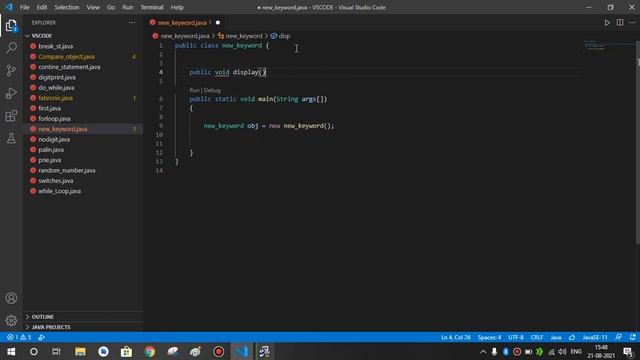Click the disp method breadcrumb
Screen dimensions: 640x360
[284, 36]
